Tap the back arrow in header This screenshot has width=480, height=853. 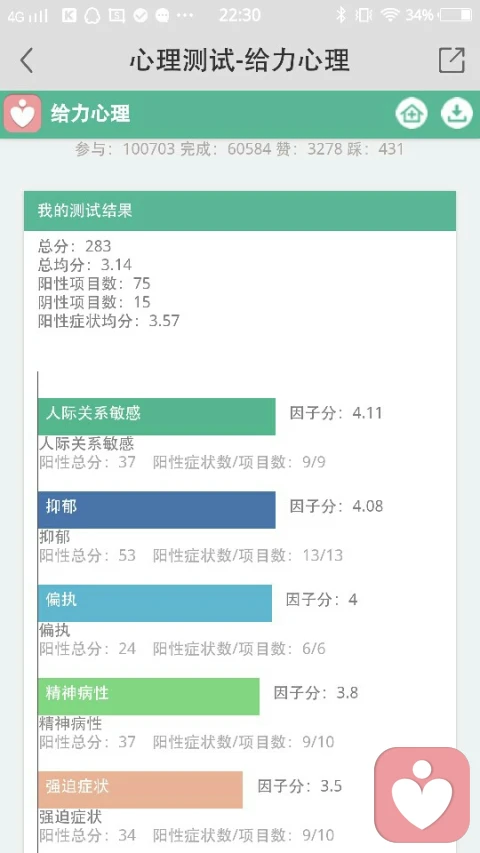(x=27, y=60)
